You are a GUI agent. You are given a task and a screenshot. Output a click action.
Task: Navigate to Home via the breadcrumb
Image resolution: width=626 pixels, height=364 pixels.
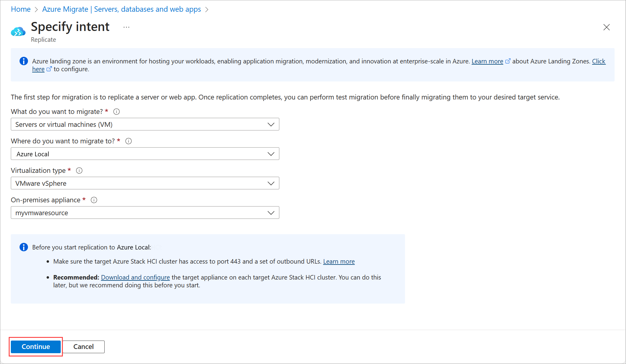[x=20, y=9]
